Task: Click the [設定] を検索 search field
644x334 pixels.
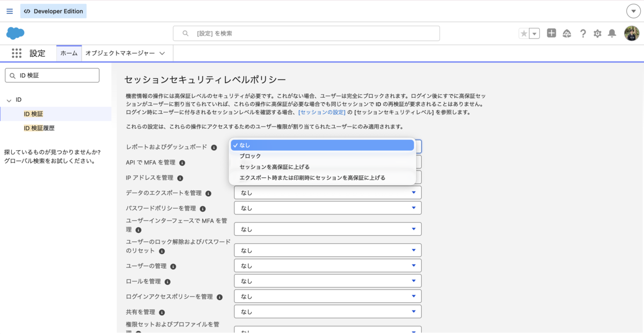Action: 306,33
